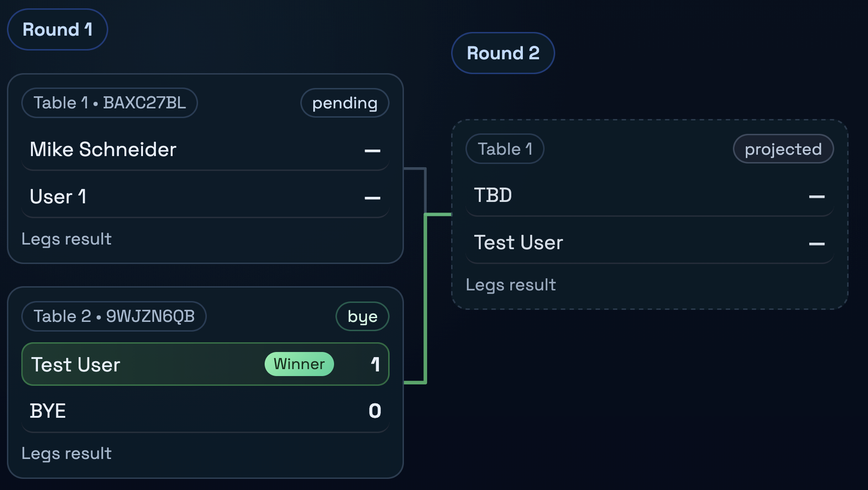Click the bye status badge
This screenshot has width=868, height=490.
362,316
